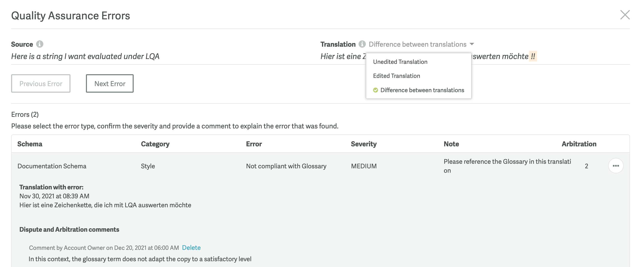This screenshot has height=267, width=644.
Task: Click the green checkmark beside Difference between translations
Action: click(376, 90)
